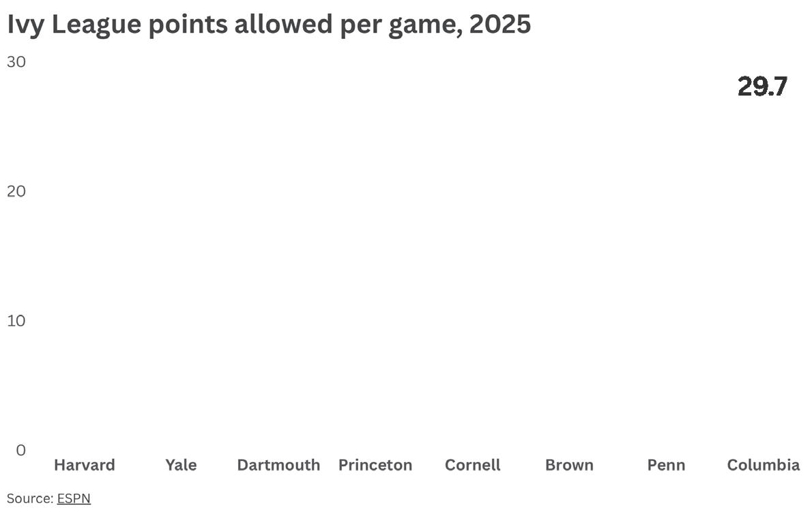Click the 29.7 value label
Screen dimensions: 812x512
(x=763, y=87)
